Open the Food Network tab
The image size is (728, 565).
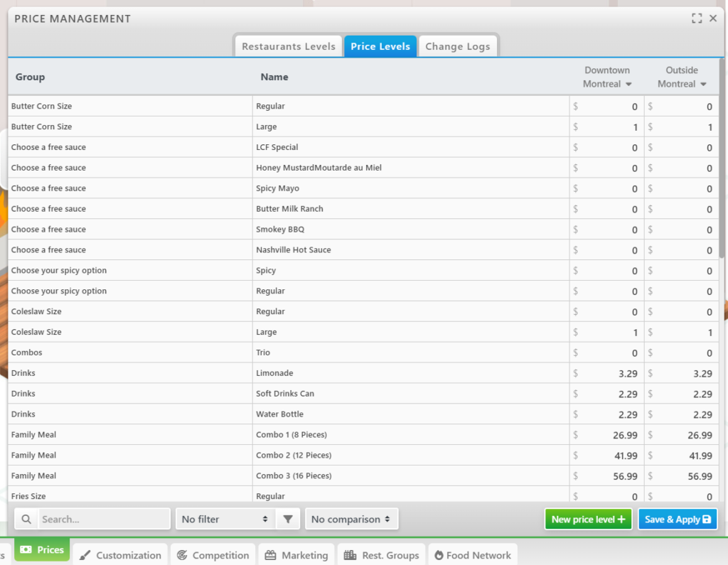(471, 555)
